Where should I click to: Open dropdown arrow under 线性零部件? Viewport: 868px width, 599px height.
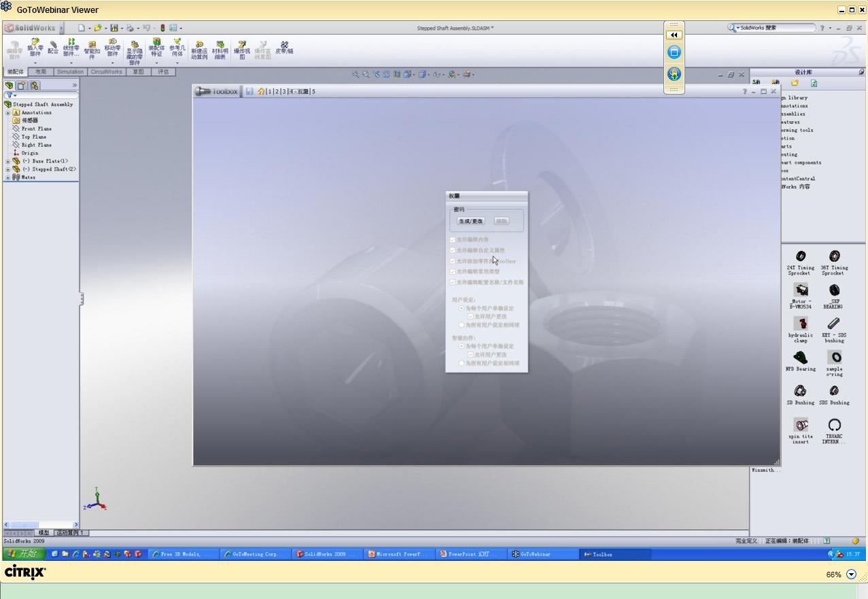coord(71,63)
